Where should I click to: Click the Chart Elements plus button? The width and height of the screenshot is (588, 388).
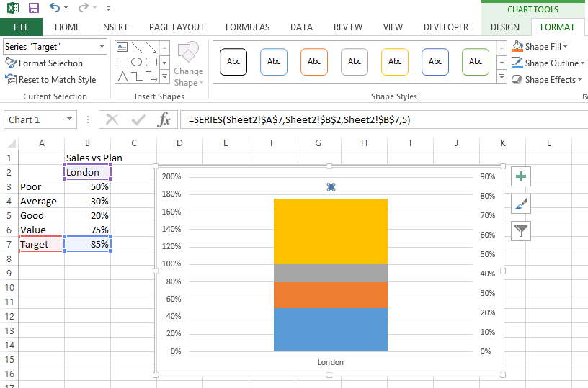point(521,176)
